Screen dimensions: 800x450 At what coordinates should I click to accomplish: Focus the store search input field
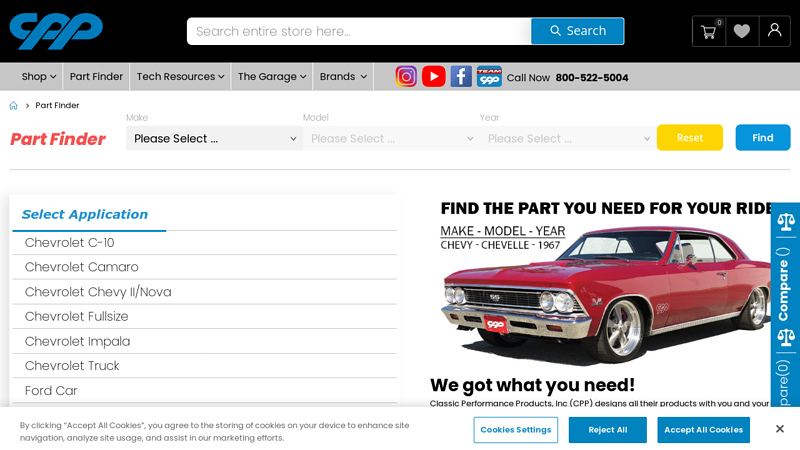(x=359, y=31)
